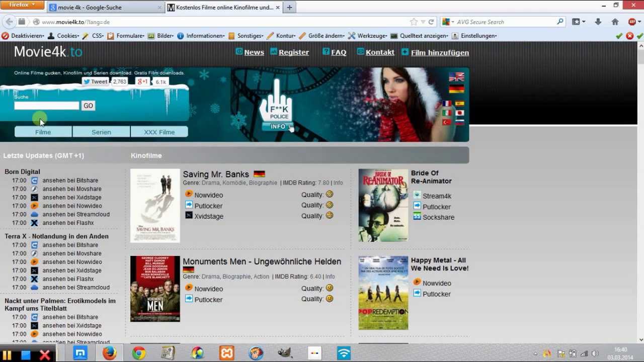Open the Serien tab
Image resolution: width=644 pixels, height=362 pixels.
[x=101, y=132]
